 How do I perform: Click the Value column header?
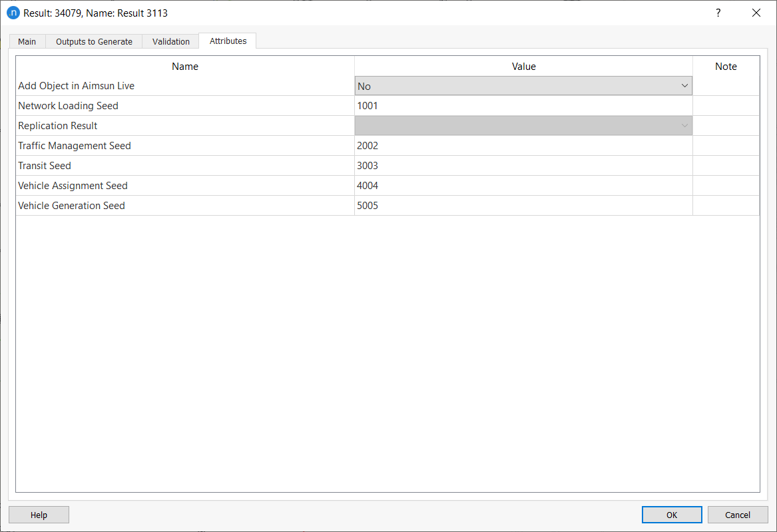[523, 67]
